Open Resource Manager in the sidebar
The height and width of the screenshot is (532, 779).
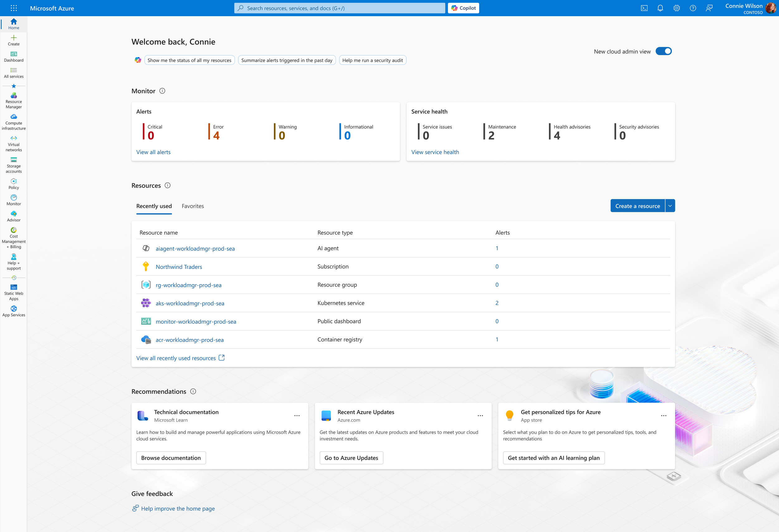pos(14,101)
